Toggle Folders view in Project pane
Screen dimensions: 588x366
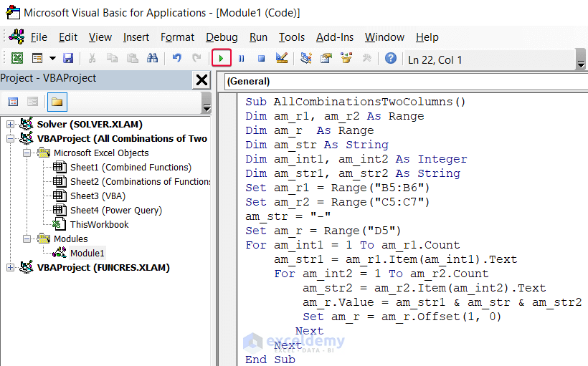tap(57, 102)
